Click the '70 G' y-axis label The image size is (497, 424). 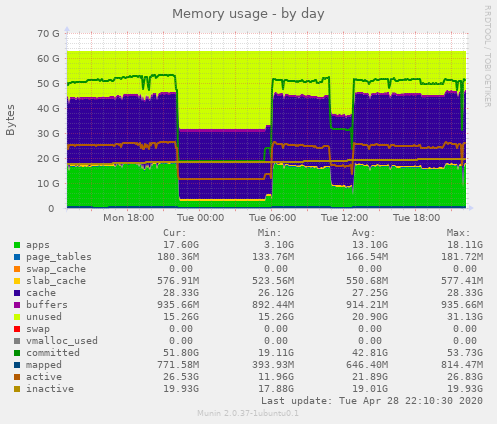coord(49,34)
